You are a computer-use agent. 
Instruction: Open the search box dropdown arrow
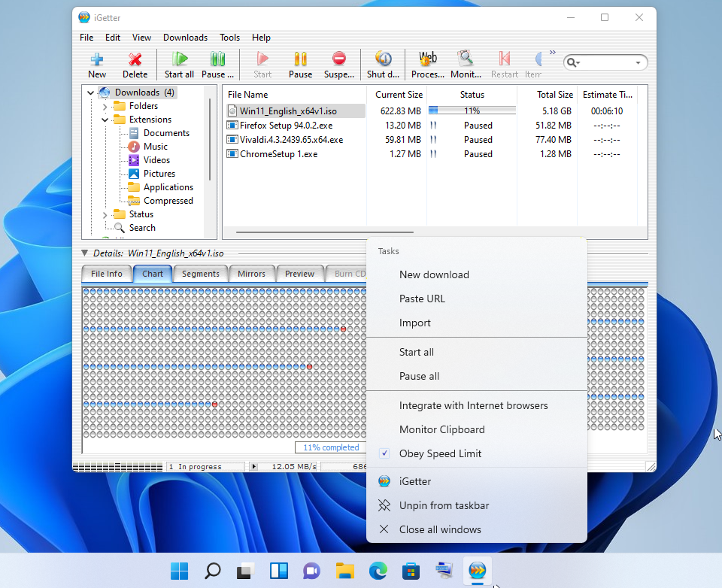tap(638, 63)
